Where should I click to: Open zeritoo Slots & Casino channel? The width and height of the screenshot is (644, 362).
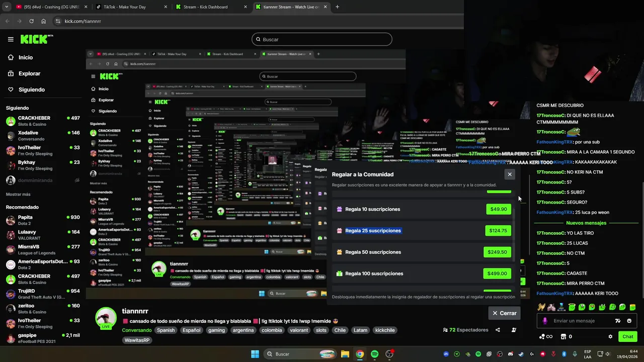click(x=43, y=308)
